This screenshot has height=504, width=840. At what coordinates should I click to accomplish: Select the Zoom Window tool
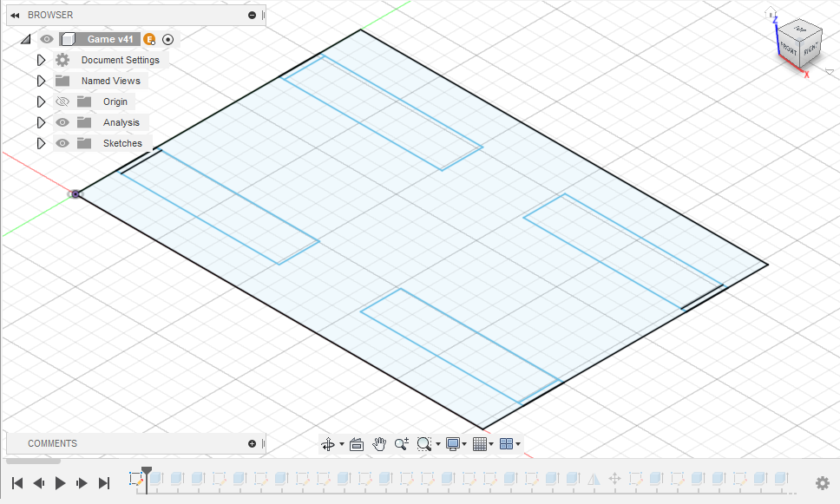(x=424, y=443)
